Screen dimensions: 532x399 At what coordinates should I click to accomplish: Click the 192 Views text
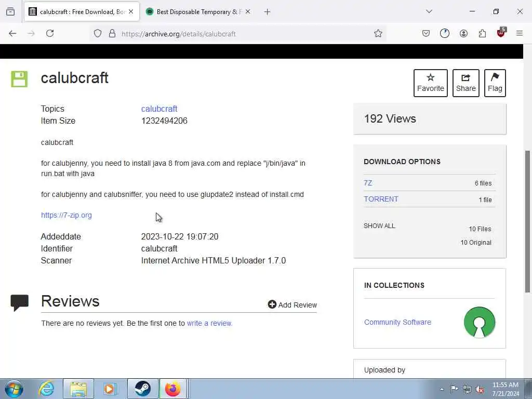click(390, 119)
